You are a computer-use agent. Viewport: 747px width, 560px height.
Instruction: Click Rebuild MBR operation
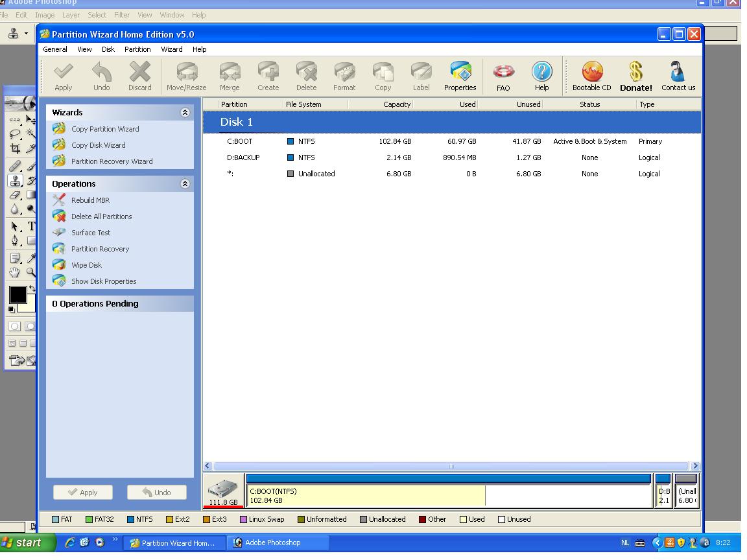[x=90, y=200]
